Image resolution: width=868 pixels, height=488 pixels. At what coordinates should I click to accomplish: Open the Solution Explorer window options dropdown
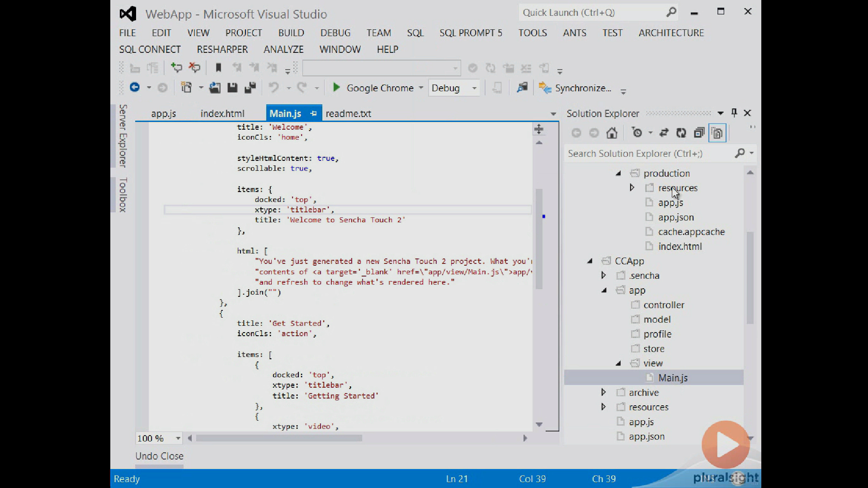(x=721, y=113)
